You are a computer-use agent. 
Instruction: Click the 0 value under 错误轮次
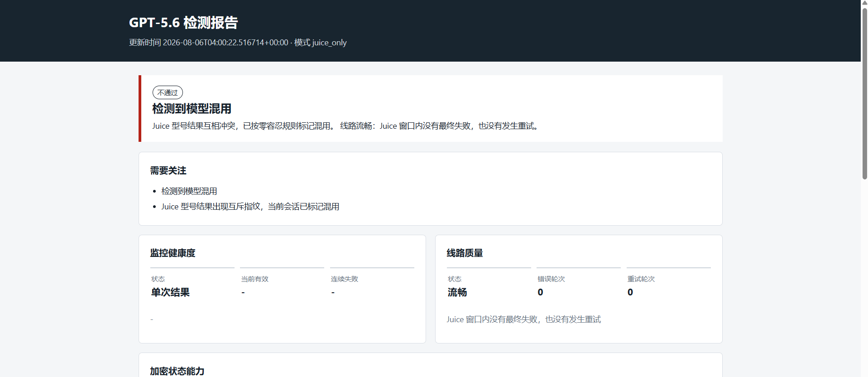(541, 292)
